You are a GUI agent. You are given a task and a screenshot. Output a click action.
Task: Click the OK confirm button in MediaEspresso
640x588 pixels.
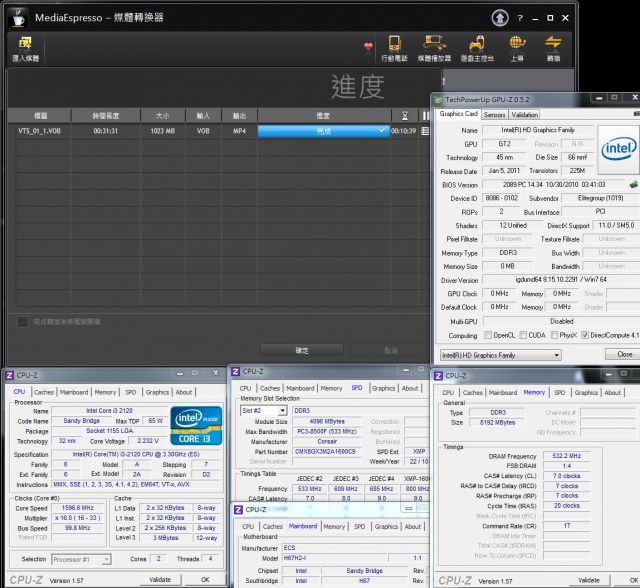pyautogui.click(x=302, y=350)
